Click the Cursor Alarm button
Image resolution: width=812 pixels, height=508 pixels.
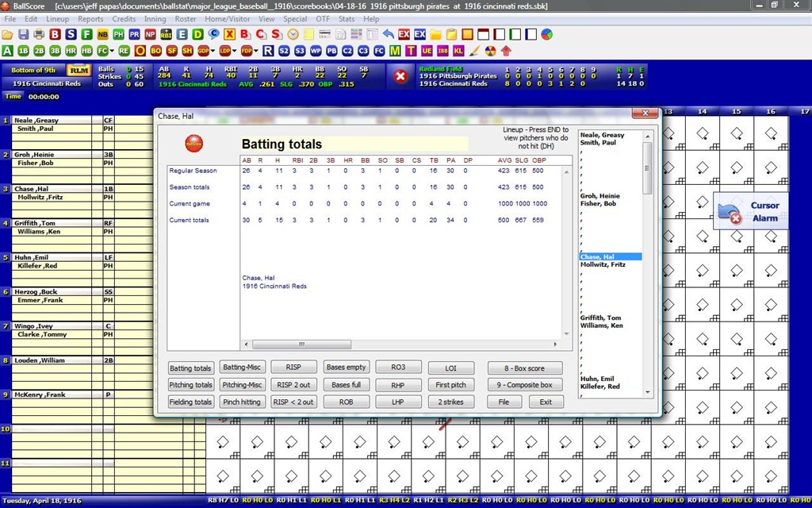(750, 211)
